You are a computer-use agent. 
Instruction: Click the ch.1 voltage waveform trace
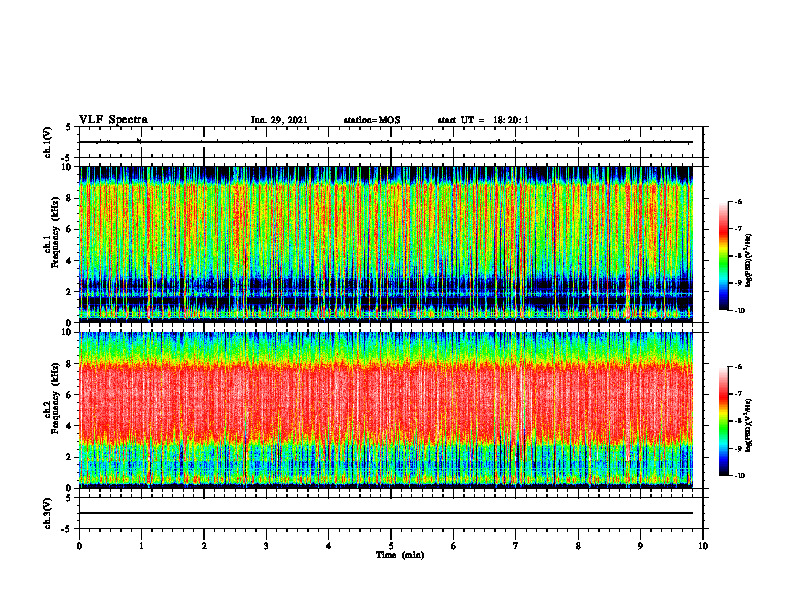pyautogui.click(x=386, y=142)
